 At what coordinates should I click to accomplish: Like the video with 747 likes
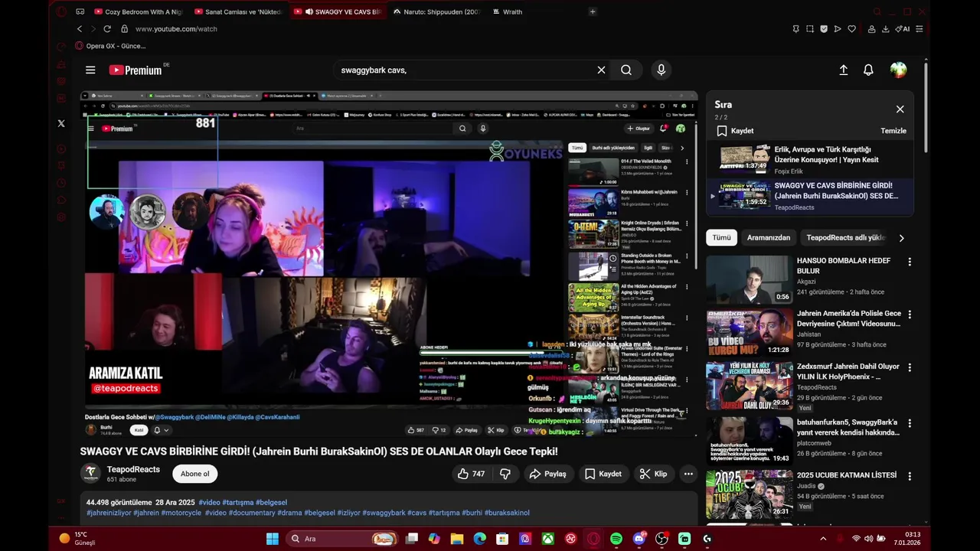[471, 474]
